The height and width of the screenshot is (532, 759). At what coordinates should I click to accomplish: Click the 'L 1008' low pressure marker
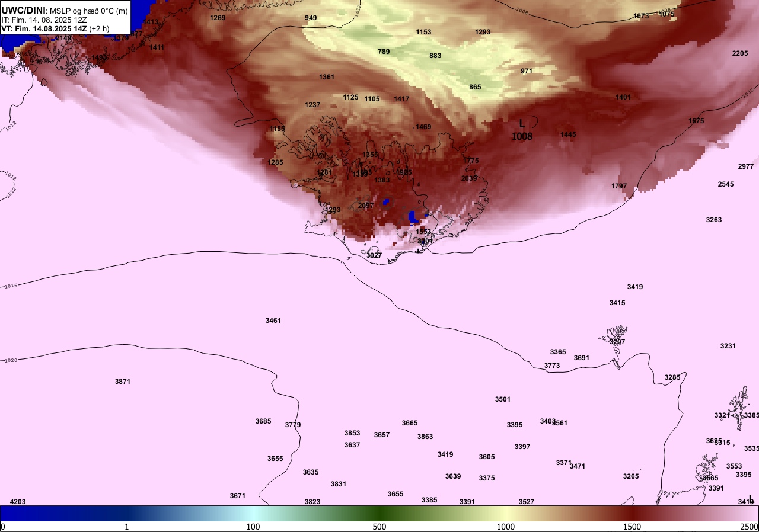[522, 130]
